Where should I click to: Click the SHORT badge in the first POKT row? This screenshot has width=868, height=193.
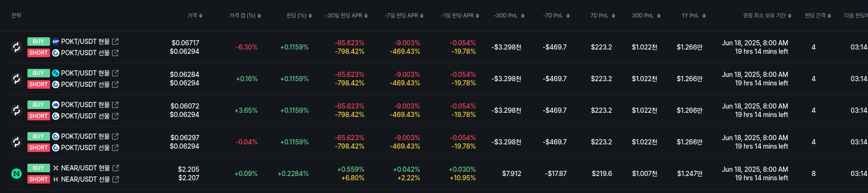tap(38, 53)
